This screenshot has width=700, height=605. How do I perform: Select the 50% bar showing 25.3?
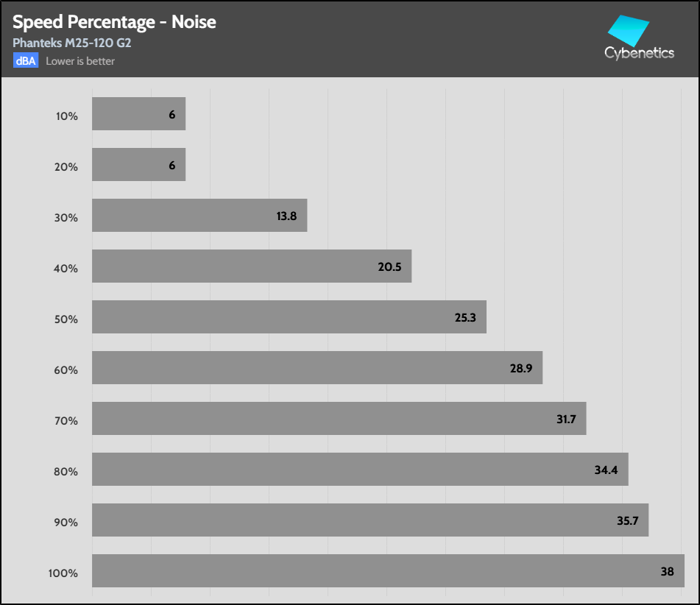pos(289,317)
